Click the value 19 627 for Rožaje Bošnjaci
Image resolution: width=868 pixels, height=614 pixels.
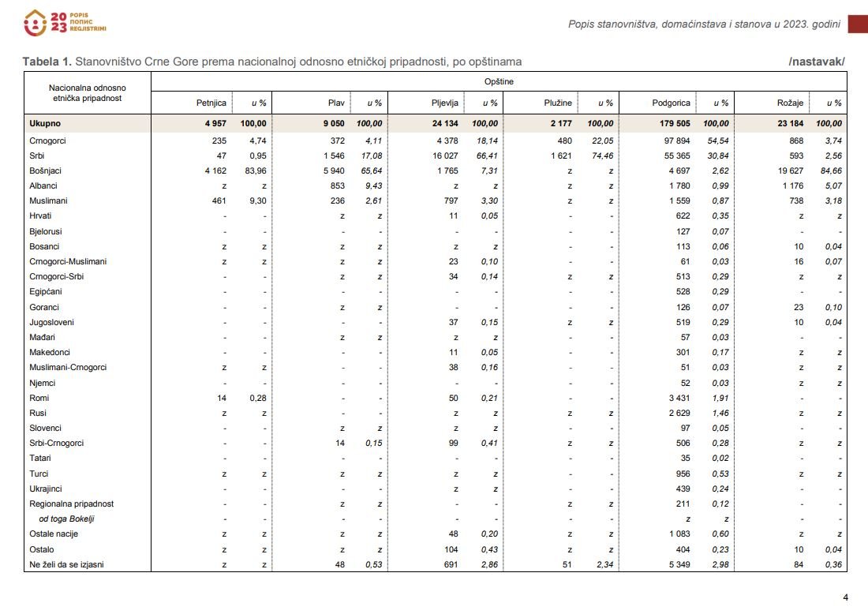pos(791,170)
